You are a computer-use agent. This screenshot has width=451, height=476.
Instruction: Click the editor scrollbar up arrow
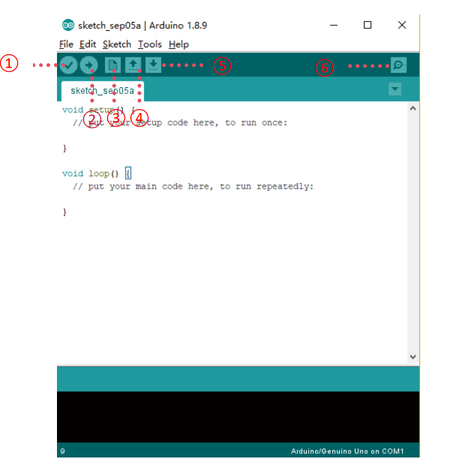(x=413, y=108)
